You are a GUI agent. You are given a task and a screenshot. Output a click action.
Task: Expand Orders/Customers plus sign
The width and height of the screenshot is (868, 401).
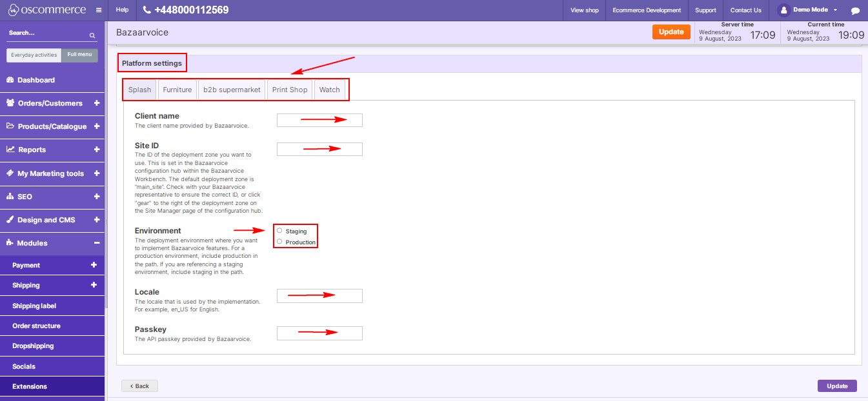tap(97, 103)
